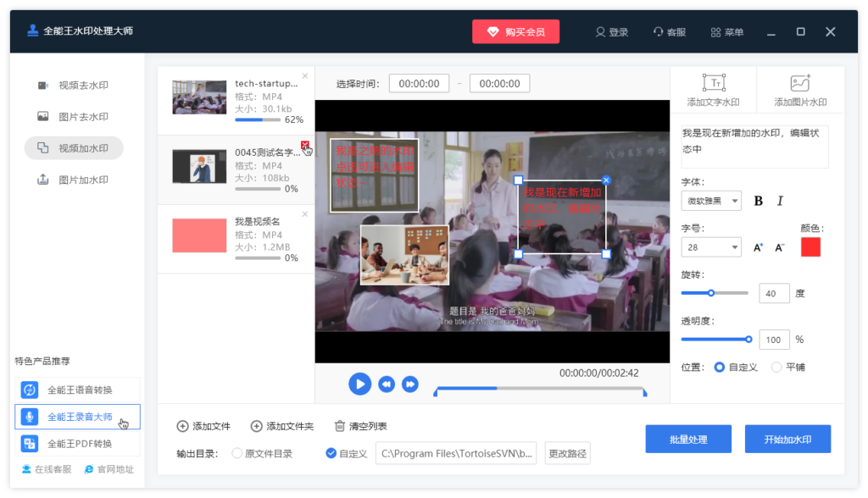Select the 自定义 position radio button
The image size is (868, 498).
[720, 368]
